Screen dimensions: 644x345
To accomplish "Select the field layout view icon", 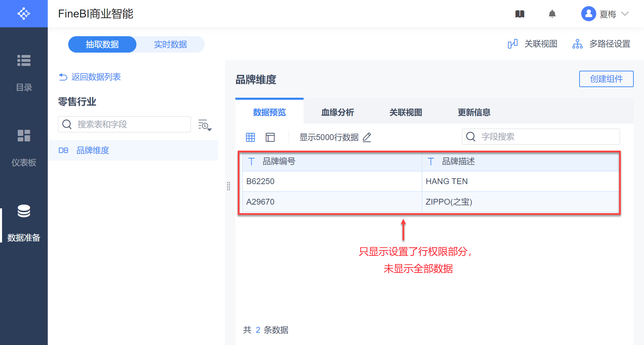I will (270, 137).
